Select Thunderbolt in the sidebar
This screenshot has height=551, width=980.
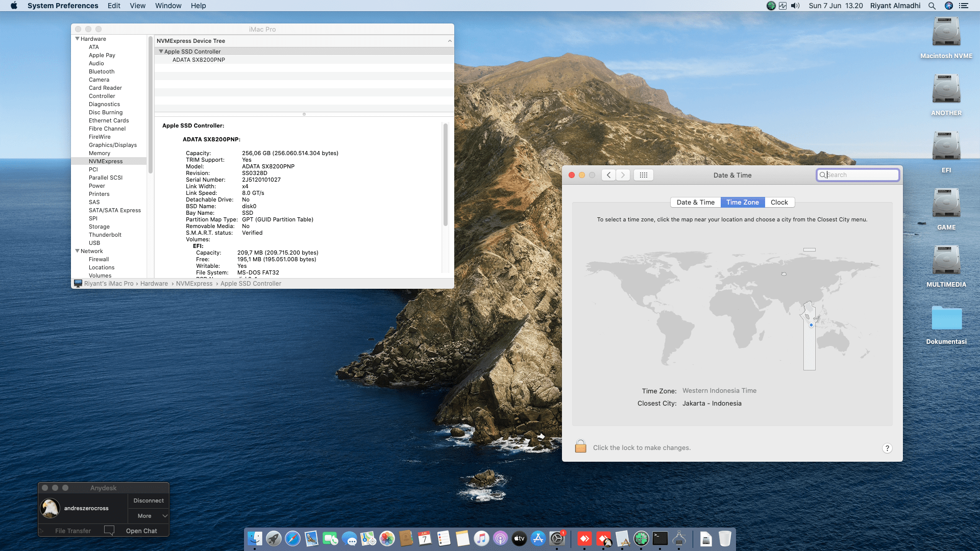click(105, 235)
